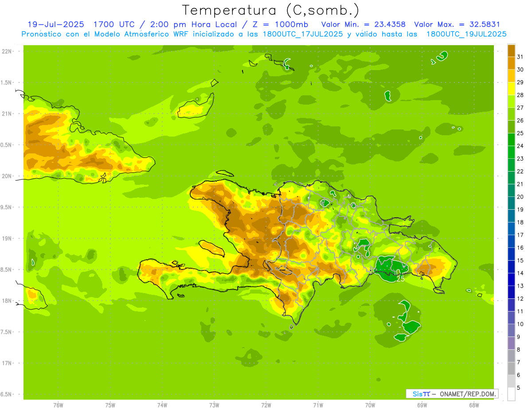This screenshot has width=532, height=411.
Task: Click the legend value "31"
Action: pos(520,57)
